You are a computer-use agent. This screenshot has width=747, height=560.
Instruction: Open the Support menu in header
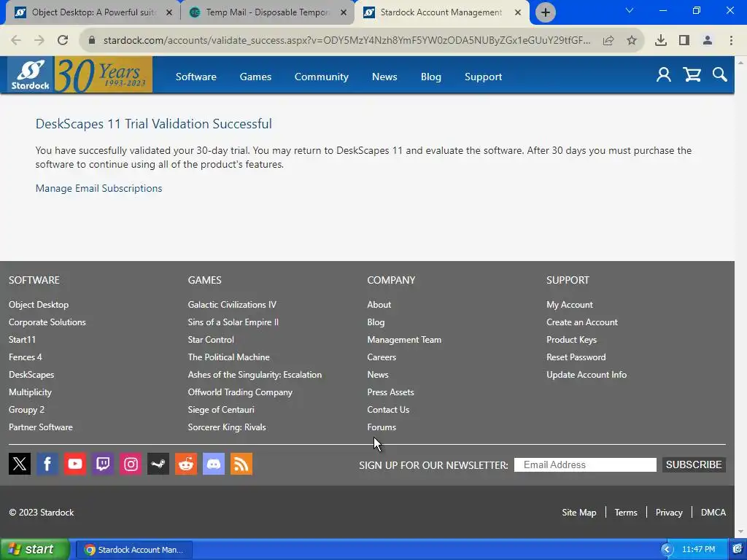pos(483,77)
